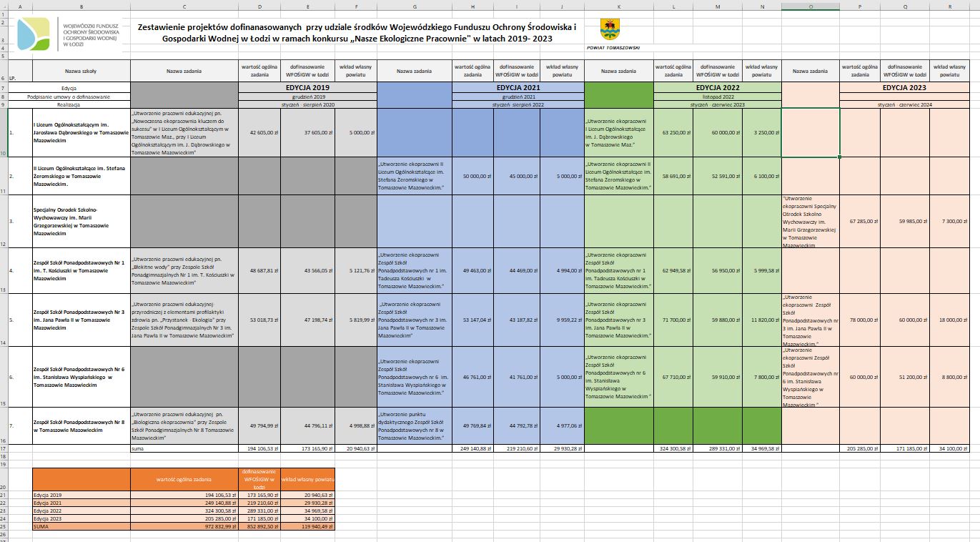Click the 'suma' label cell in row 17

[184, 448]
